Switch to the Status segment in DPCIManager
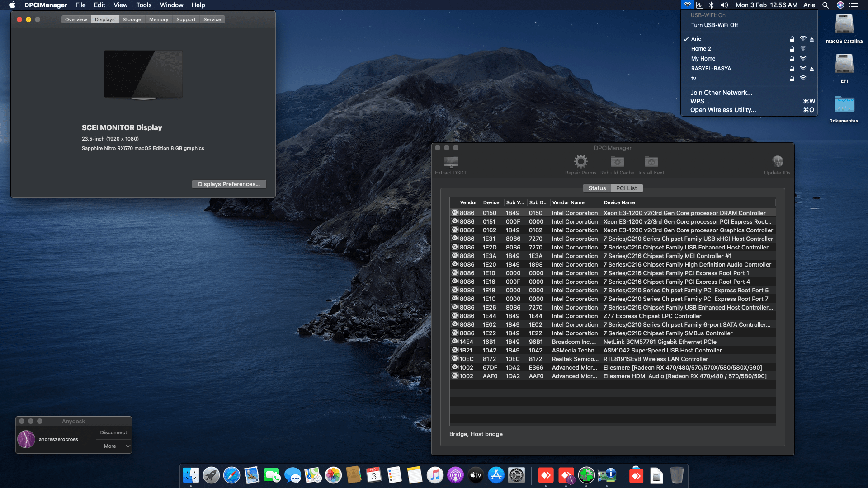 pos(597,188)
